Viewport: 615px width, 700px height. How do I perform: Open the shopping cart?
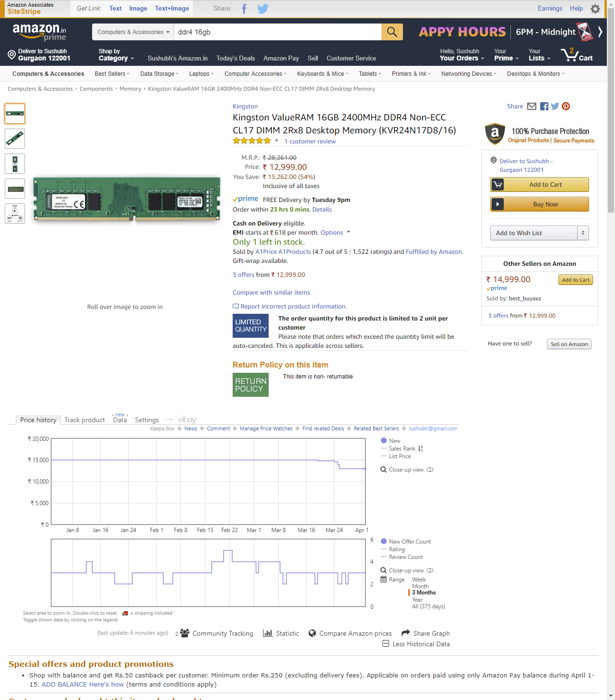577,55
